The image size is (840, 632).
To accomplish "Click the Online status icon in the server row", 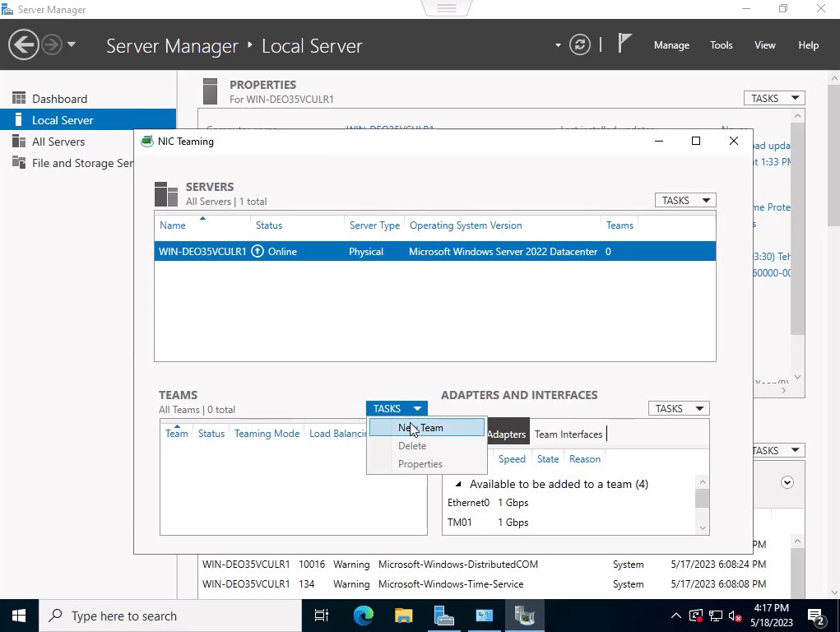I will click(258, 251).
